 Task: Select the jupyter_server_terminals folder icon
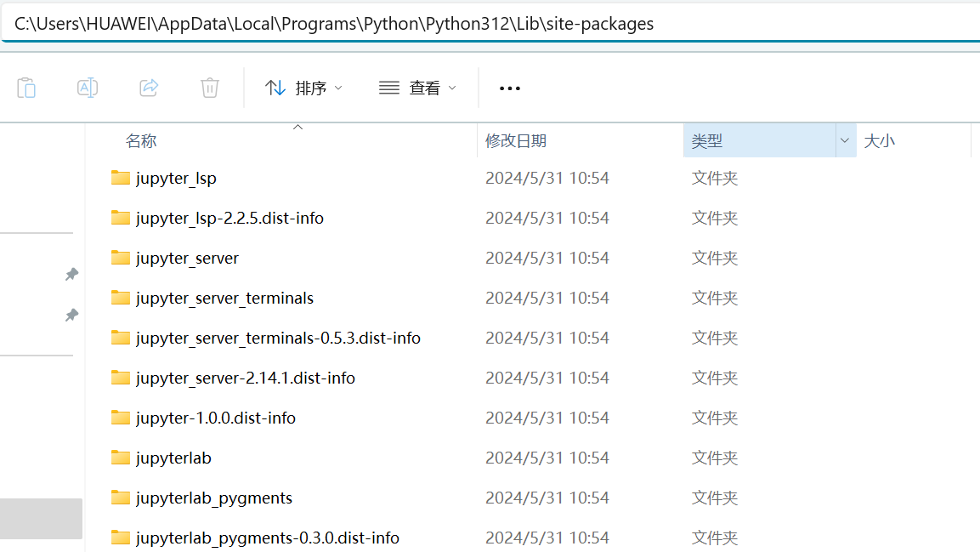pyautogui.click(x=121, y=298)
